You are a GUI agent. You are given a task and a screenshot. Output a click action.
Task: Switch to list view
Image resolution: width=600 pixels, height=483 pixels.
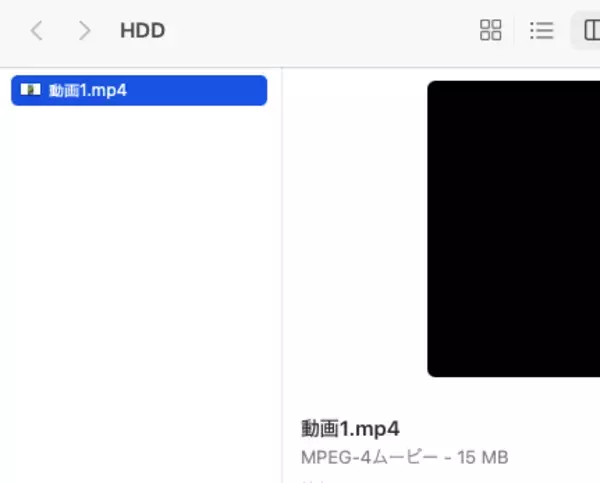pos(542,30)
